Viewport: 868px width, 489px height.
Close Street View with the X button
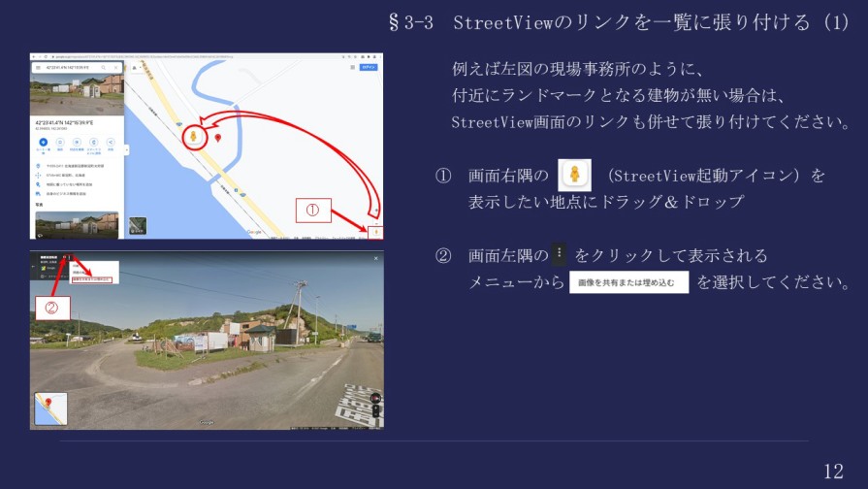point(375,259)
